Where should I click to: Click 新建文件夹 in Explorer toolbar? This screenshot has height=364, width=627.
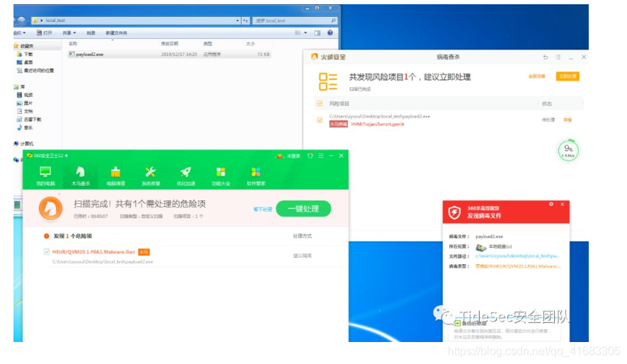pos(116,33)
